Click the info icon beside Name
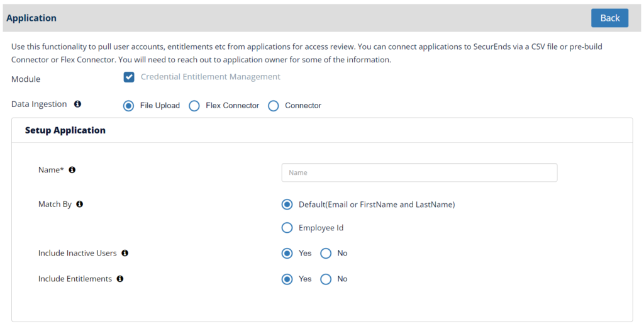The height and width of the screenshot is (326, 644). pos(72,170)
